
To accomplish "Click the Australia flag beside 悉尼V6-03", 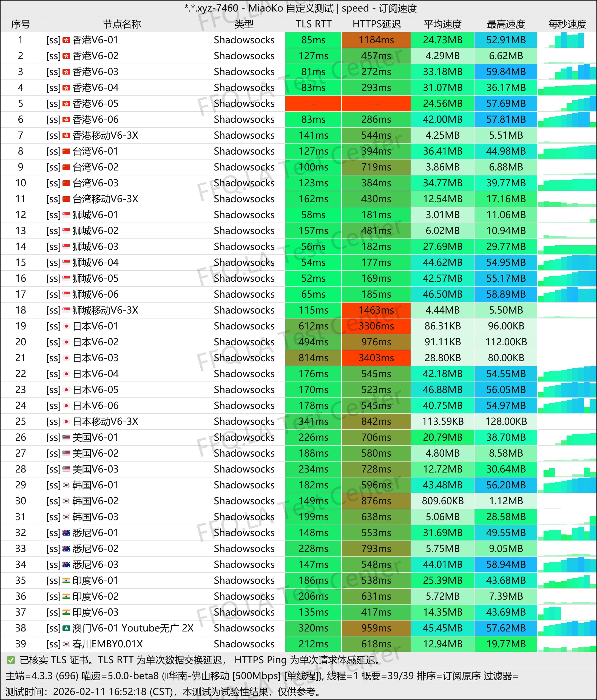I will coord(66,565).
